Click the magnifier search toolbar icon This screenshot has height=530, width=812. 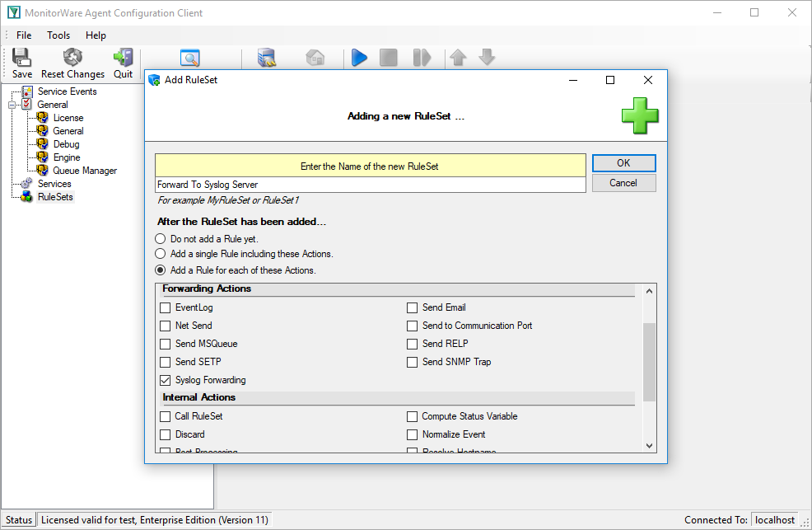[190, 58]
